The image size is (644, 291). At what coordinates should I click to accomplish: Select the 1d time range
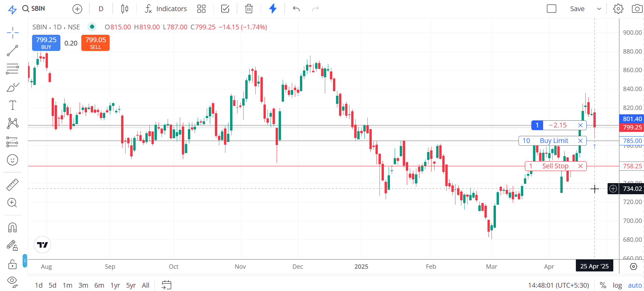click(x=39, y=285)
